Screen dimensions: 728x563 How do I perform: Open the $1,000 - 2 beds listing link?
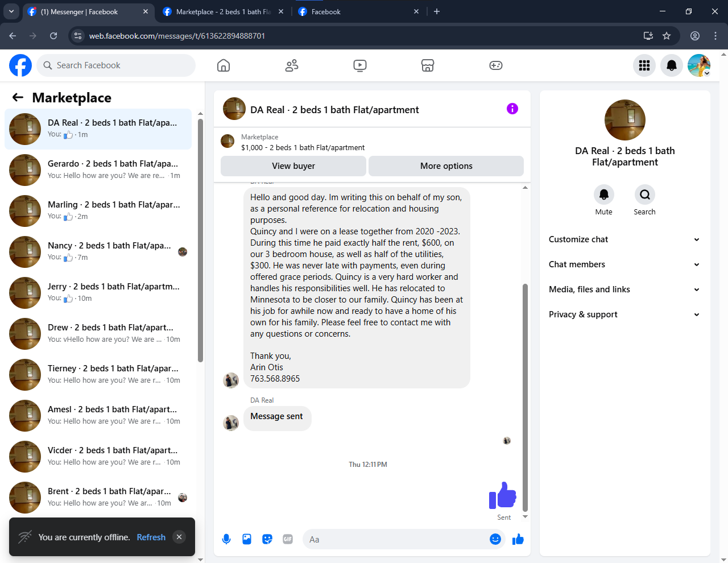(303, 147)
